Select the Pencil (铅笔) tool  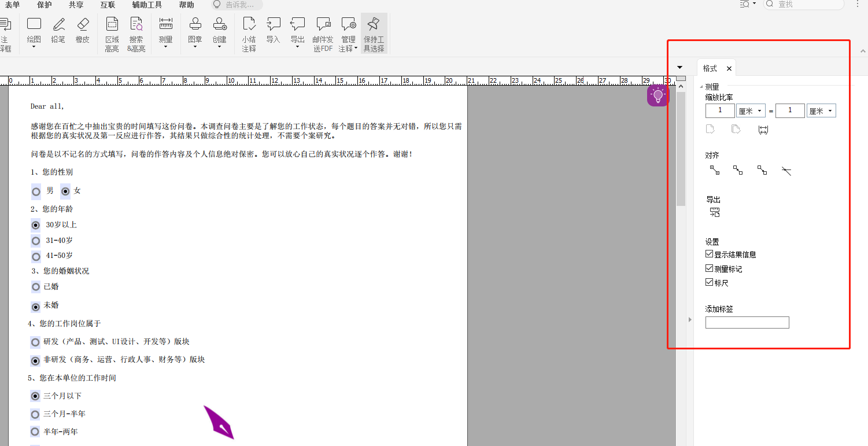pyautogui.click(x=58, y=30)
